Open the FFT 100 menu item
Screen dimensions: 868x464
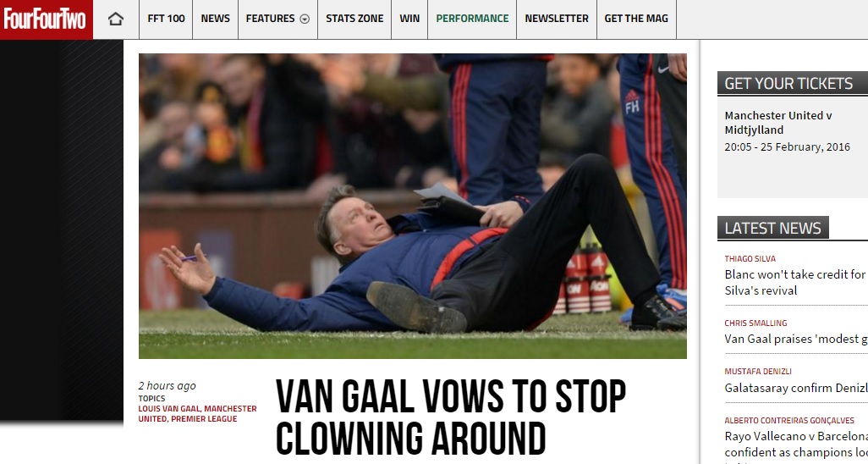tap(166, 19)
